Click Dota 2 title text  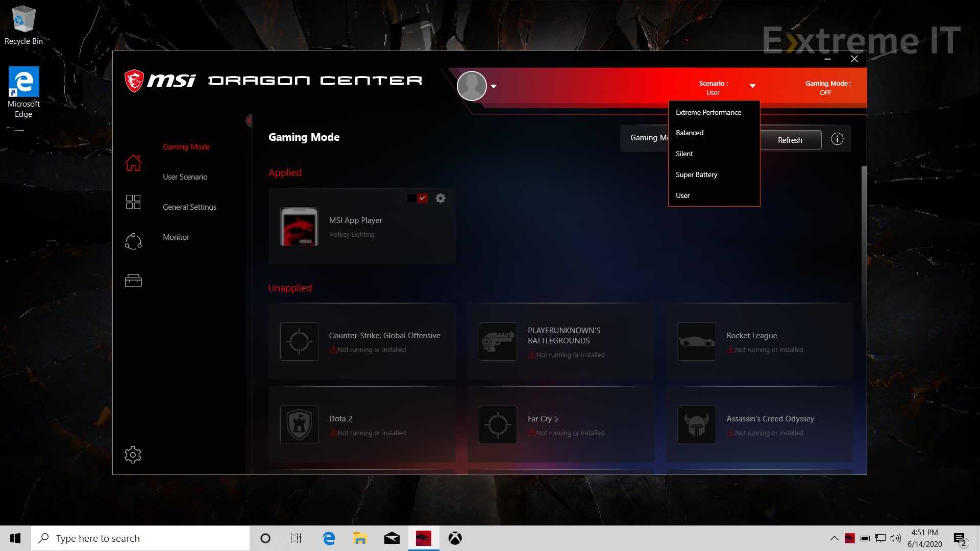pos(340,419)
